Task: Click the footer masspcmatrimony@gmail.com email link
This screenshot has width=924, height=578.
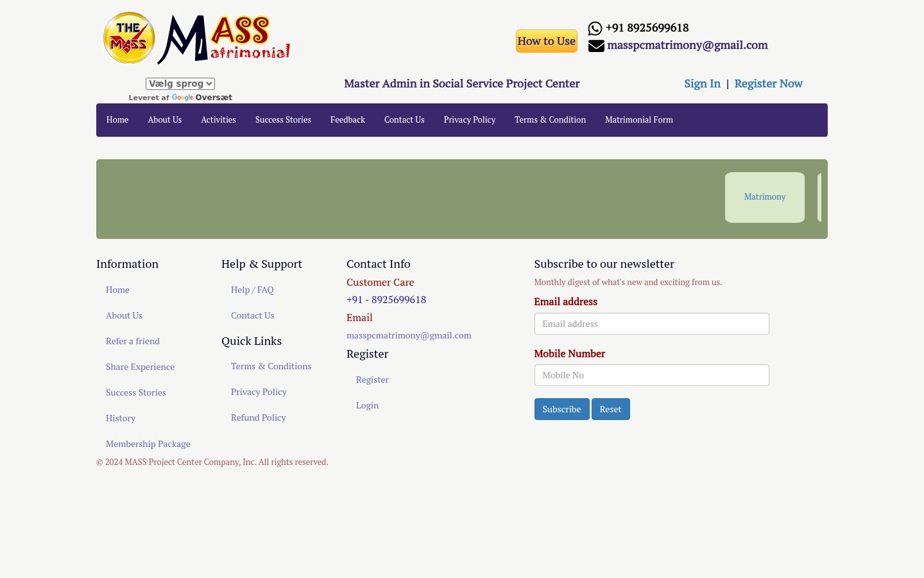Action: pos(409,335)
